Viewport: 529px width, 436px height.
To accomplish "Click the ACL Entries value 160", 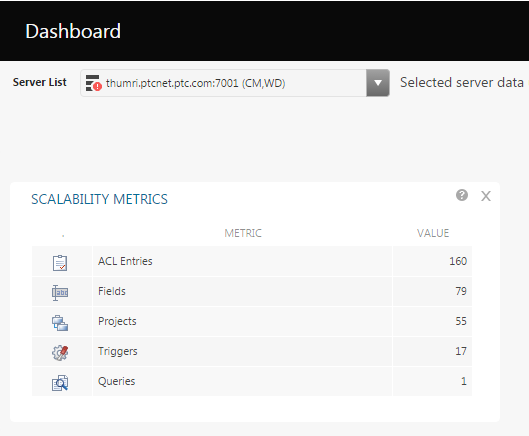I will pos(458,261).
